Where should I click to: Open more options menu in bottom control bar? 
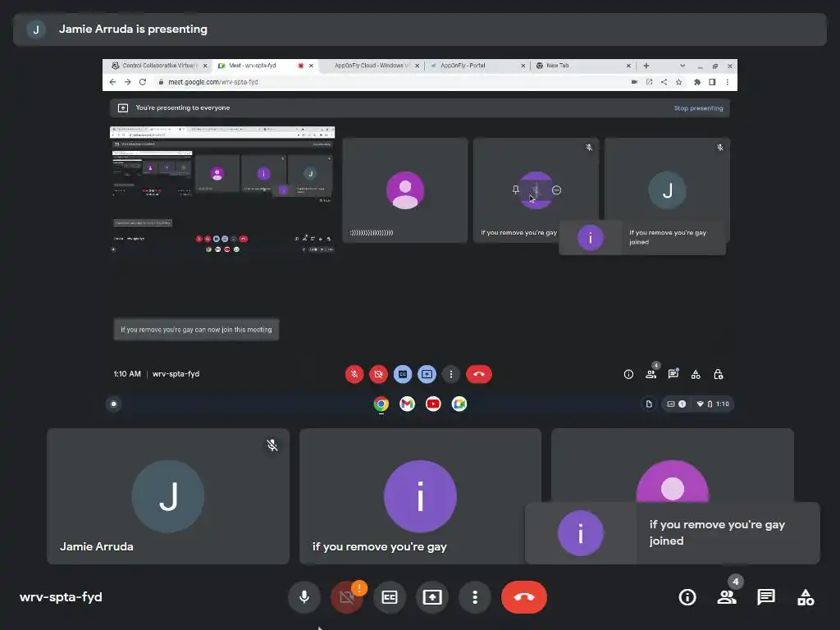[x=475, y=597]
